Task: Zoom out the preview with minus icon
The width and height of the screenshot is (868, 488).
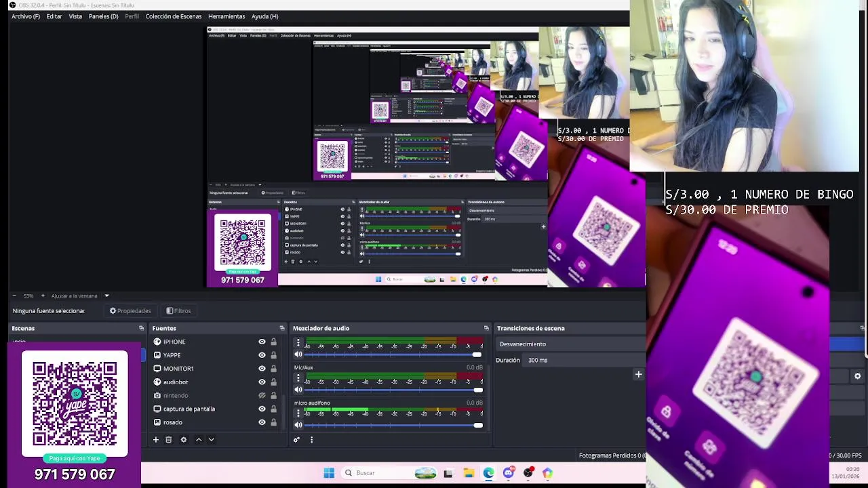Action: click(14, 296)
